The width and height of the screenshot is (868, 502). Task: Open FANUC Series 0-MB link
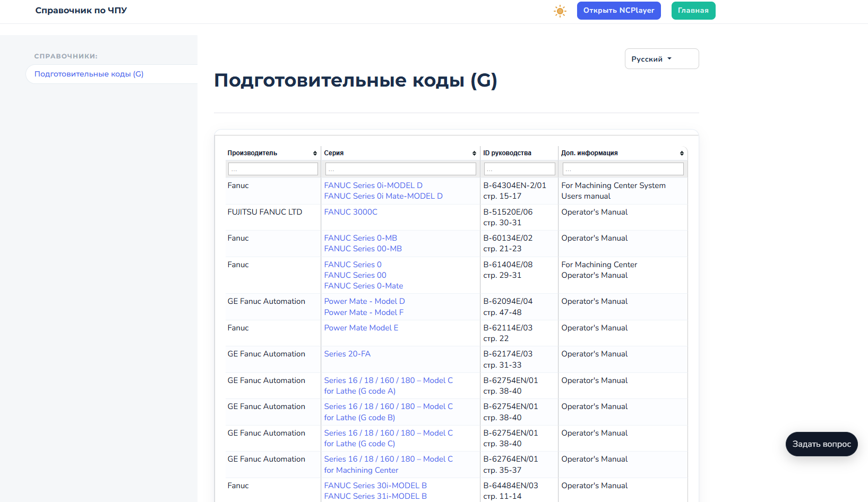click(x=360, y=238)
